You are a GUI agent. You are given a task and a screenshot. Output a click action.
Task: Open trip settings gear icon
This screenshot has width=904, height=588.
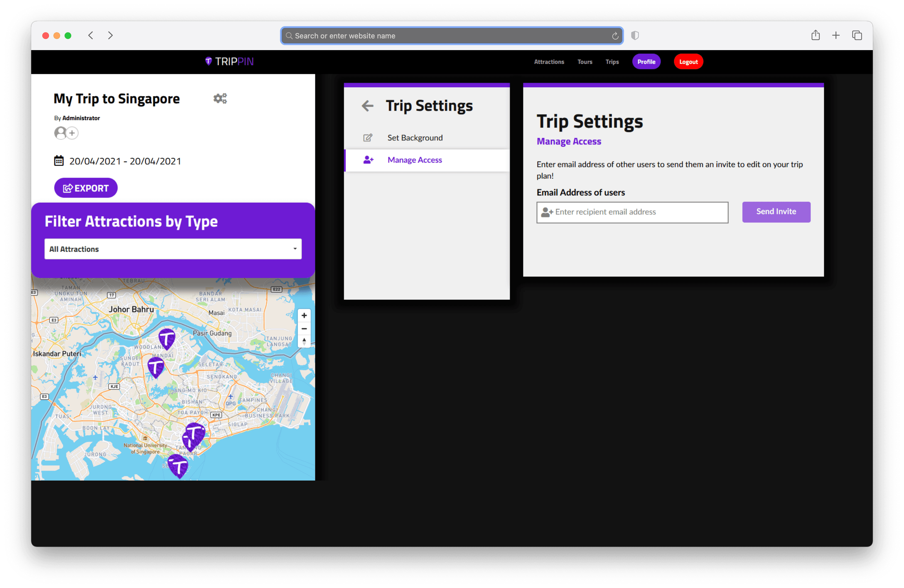click(x=220, y=98)
